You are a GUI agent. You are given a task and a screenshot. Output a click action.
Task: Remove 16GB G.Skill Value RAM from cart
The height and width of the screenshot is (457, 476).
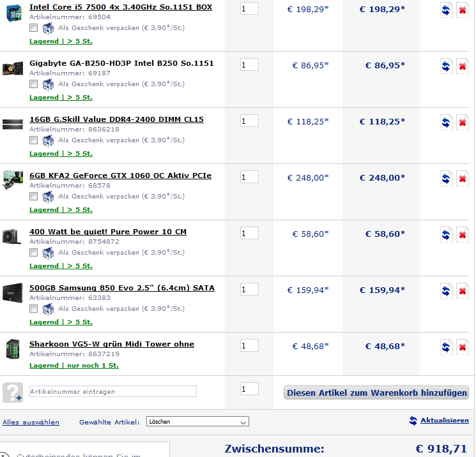click(x=463, y=122)
